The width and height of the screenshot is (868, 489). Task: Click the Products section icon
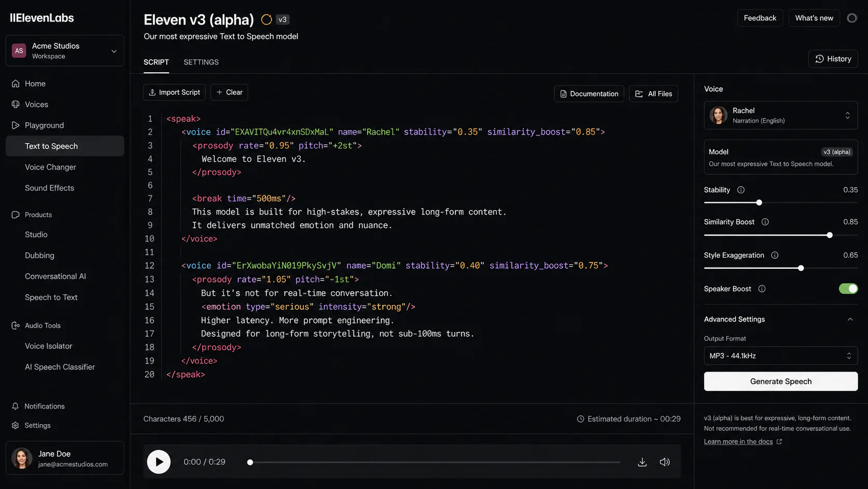(x=16, y=215)
